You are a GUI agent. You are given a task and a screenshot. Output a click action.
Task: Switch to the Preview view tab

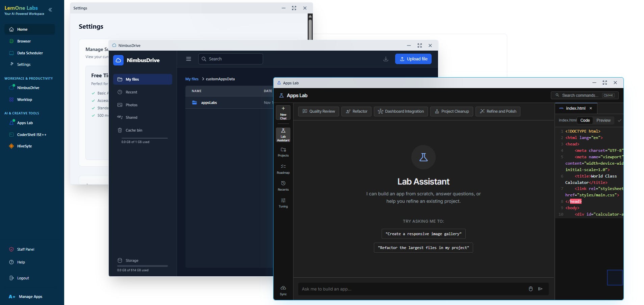(x=603, y=120)
